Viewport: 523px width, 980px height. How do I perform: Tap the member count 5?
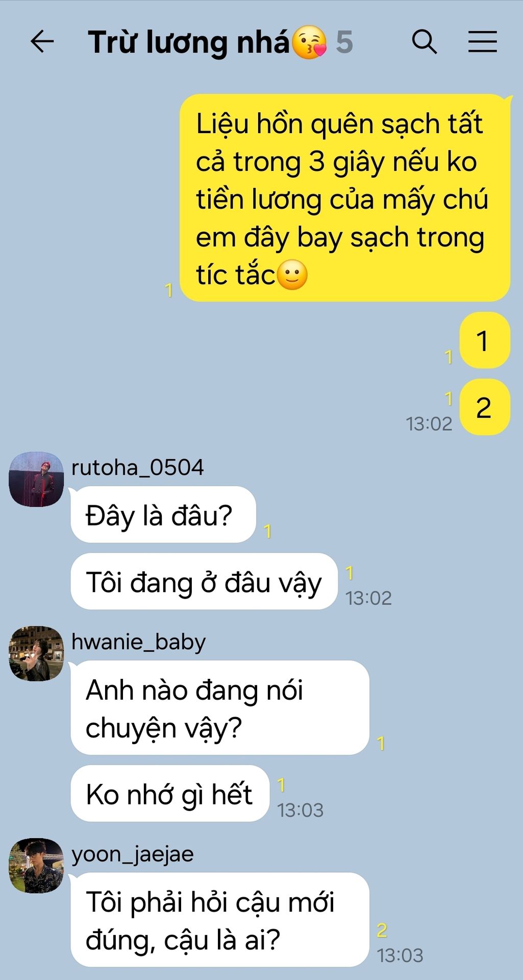pos(344,42)
